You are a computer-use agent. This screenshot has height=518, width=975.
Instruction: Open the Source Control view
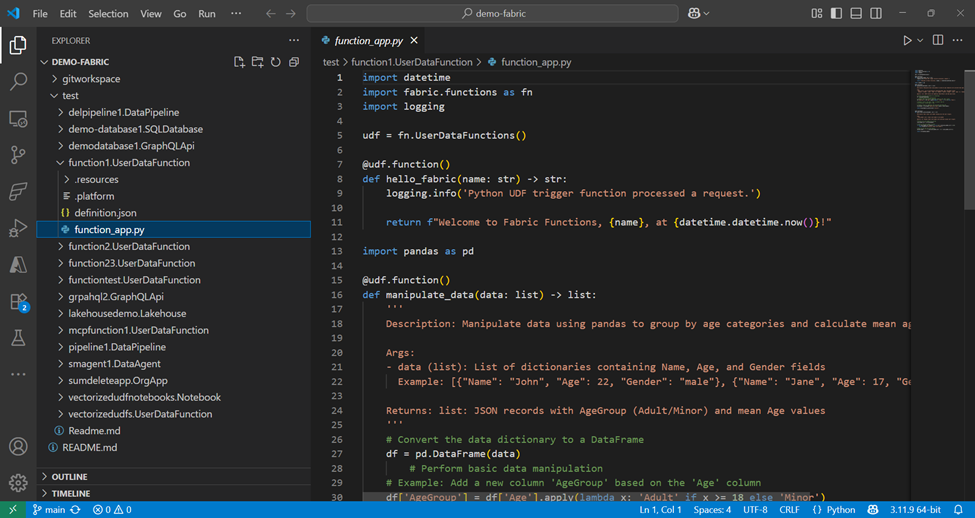[18, 155]
